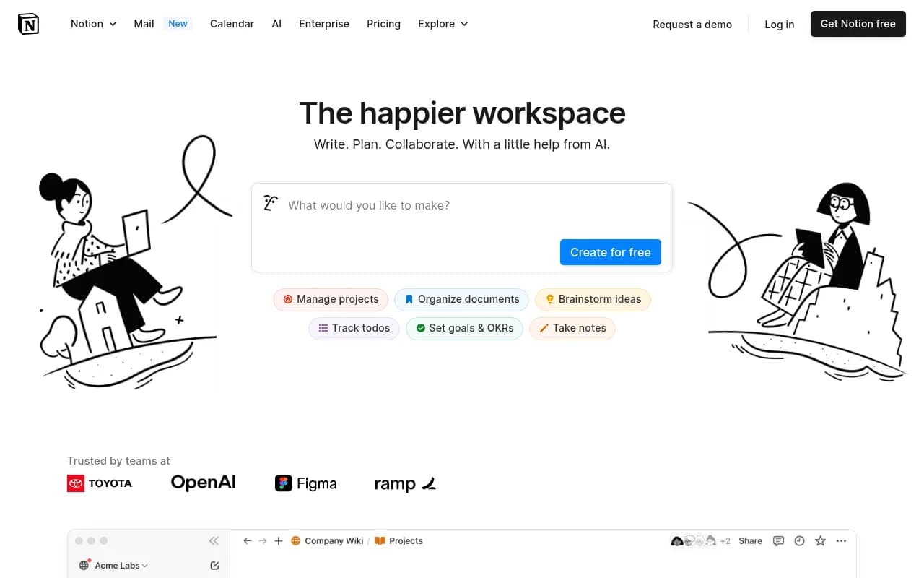This screenshot has height=578, width=924.
Task: Click the Notion logo icon
Action: click(28, 24)
